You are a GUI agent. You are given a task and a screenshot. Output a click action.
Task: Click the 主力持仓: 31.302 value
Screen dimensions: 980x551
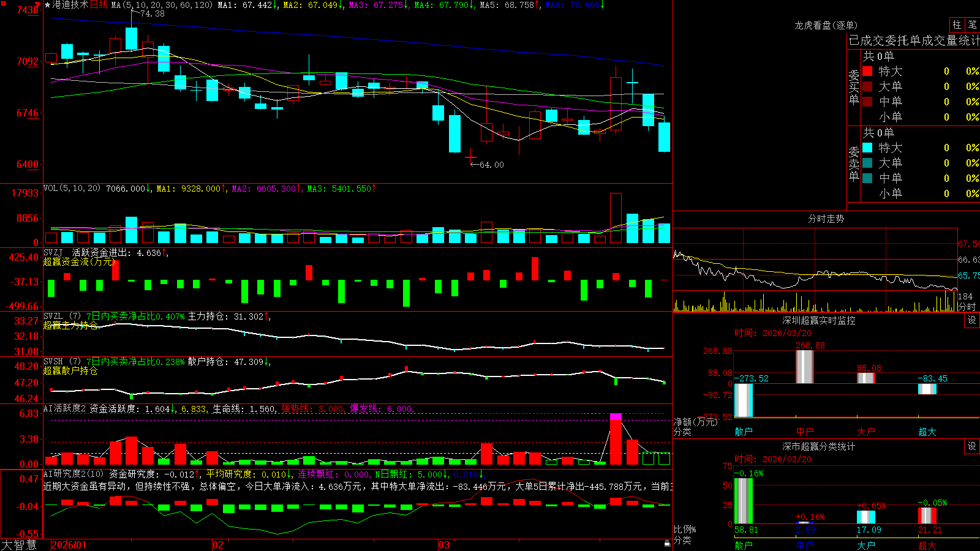228,317
